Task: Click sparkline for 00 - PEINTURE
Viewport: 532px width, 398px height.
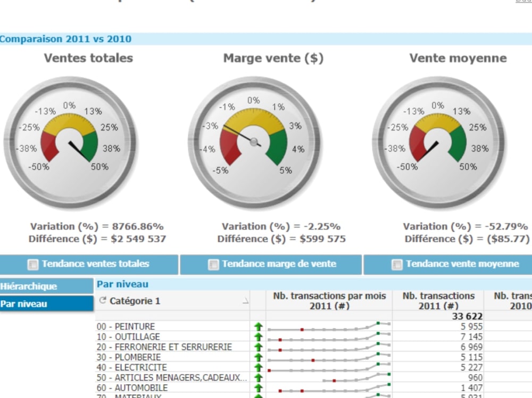Action: (x=329, y=327)
